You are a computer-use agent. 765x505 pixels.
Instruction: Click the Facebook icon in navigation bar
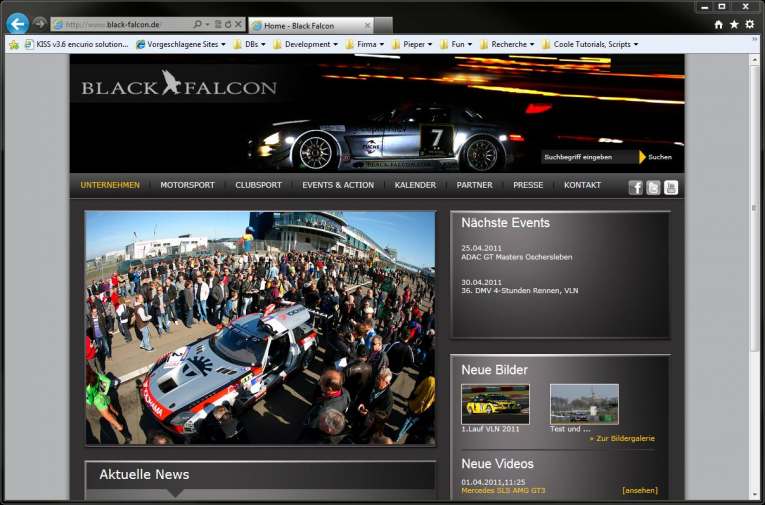click(x=635, y=187)
